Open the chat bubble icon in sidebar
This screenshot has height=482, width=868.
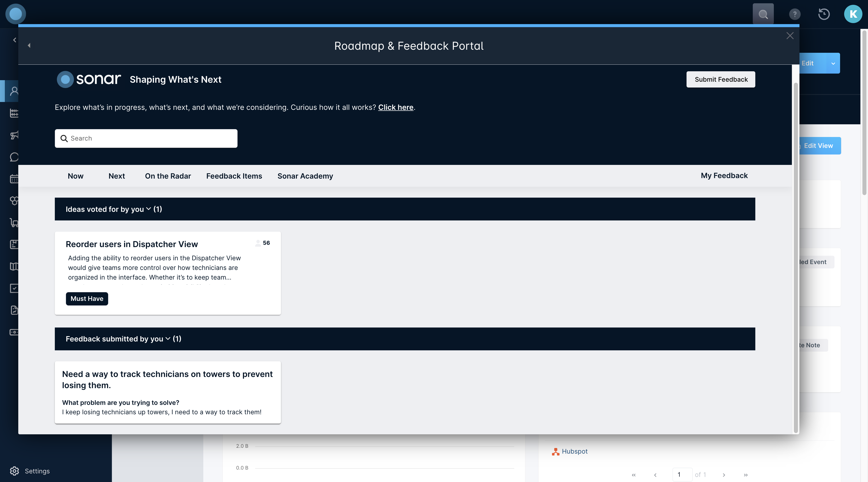pyautogui.click(x=14, y=157)
